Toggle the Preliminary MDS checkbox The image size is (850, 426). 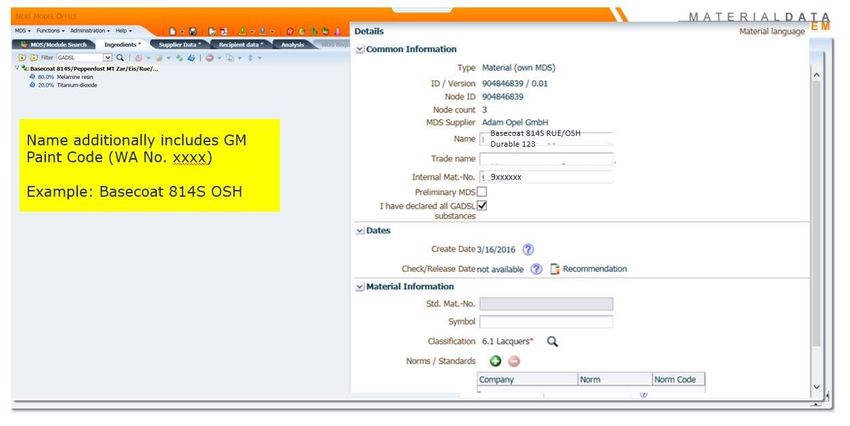(x=481, y=191)
